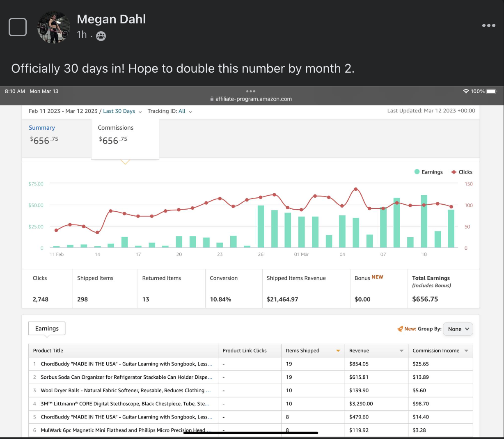Image resolution: width=504 pixels, height=439 pixels.
Task: Tap the Wi-Fi status icon
Action: click(x=466, y=91)
